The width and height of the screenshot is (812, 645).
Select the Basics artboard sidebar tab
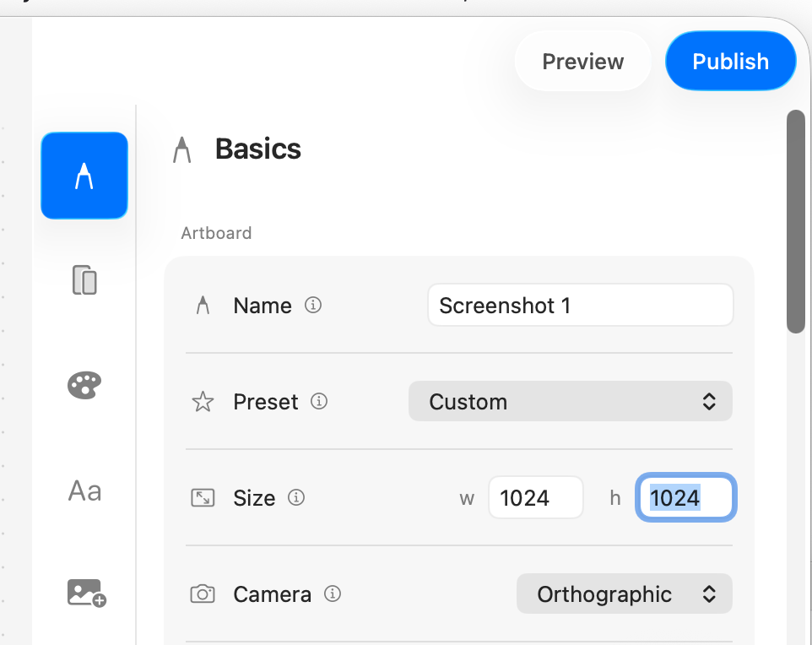84,176
